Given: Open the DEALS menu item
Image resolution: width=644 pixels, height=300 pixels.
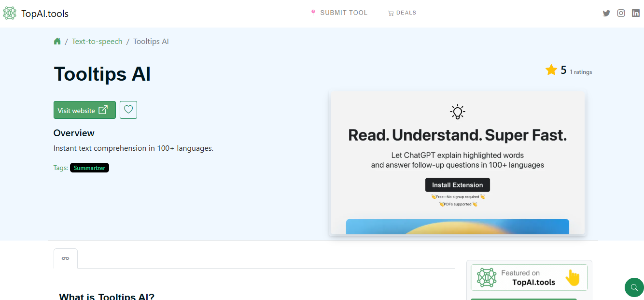Looking at the screenshot, I should tap(402, 13).
